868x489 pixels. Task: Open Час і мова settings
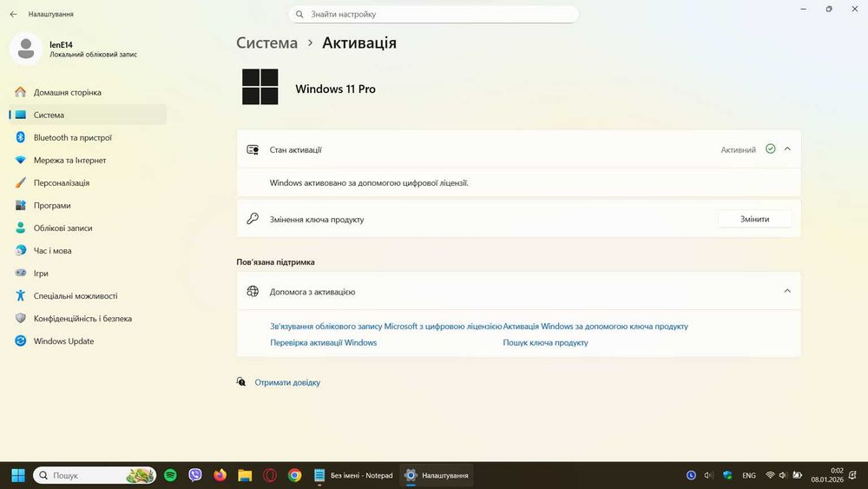click(88, 251)
